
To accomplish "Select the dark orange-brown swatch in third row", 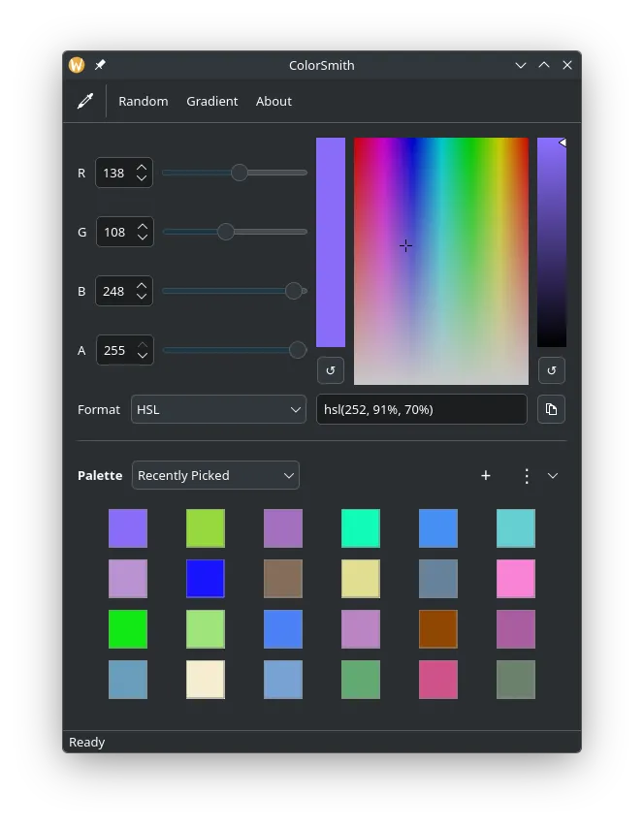I will coord(438,629).
